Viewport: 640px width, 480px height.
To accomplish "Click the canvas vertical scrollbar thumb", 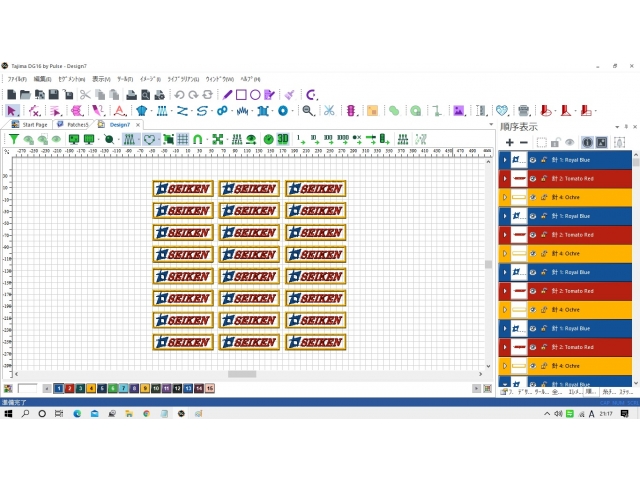I will tap(488, 264).
